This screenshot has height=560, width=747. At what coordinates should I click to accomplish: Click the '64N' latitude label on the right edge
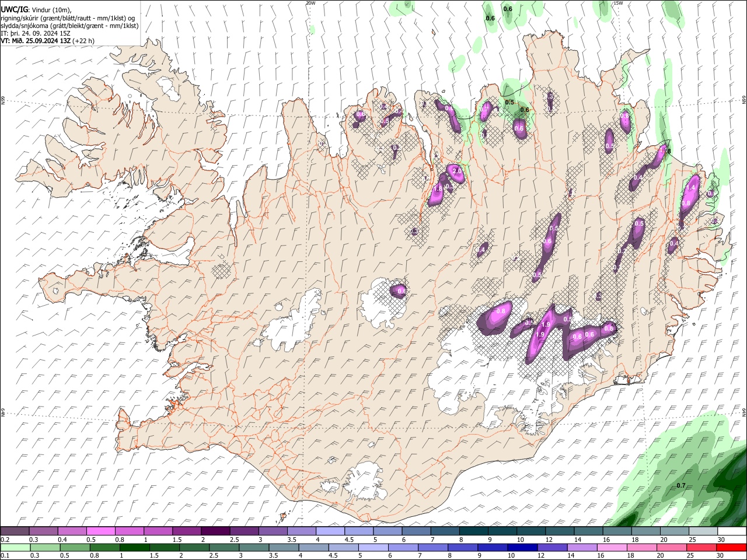pyautogui.click(x=744, y=412)
